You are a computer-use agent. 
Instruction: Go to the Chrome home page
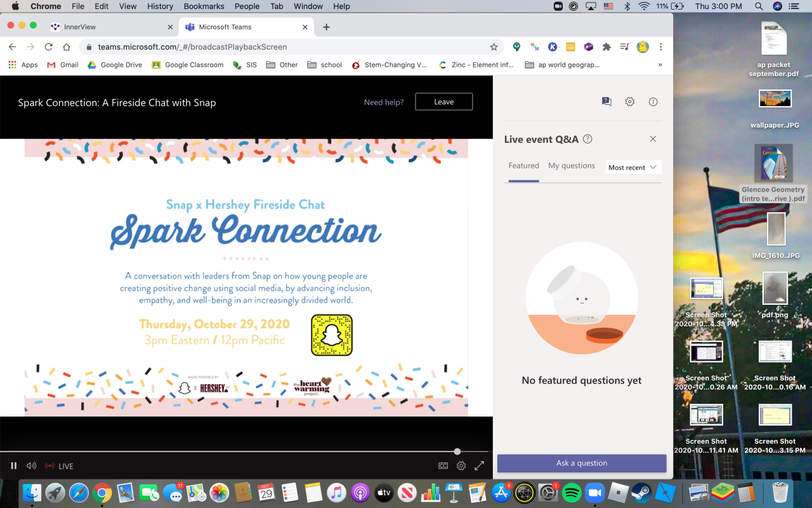tap(66, 47)
